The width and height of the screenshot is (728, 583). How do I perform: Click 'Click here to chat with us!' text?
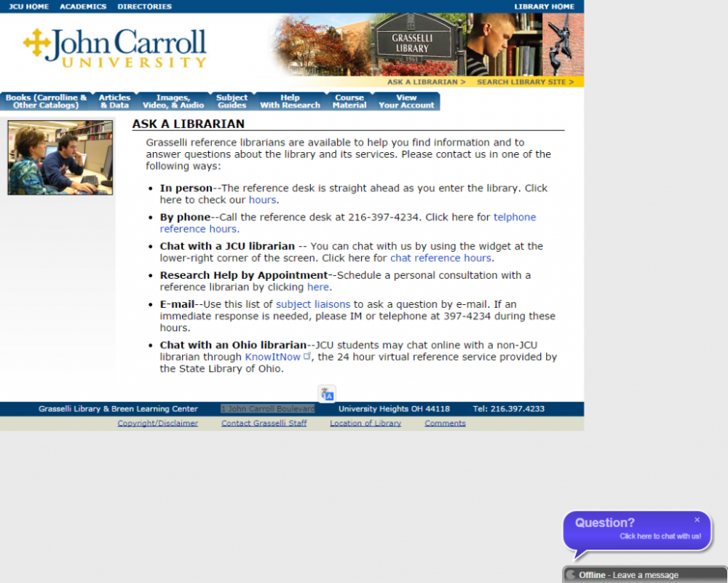(x=660, y=536)
